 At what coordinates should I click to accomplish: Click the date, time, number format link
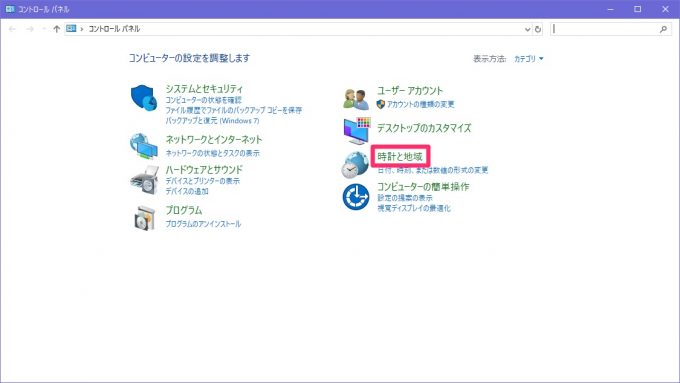click(x=432, y=170)
